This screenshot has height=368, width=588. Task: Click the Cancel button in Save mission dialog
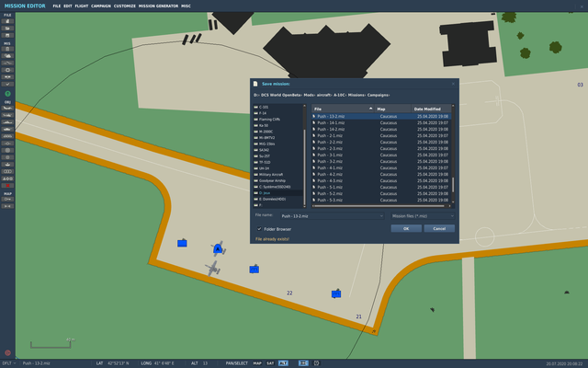point(439,228)
